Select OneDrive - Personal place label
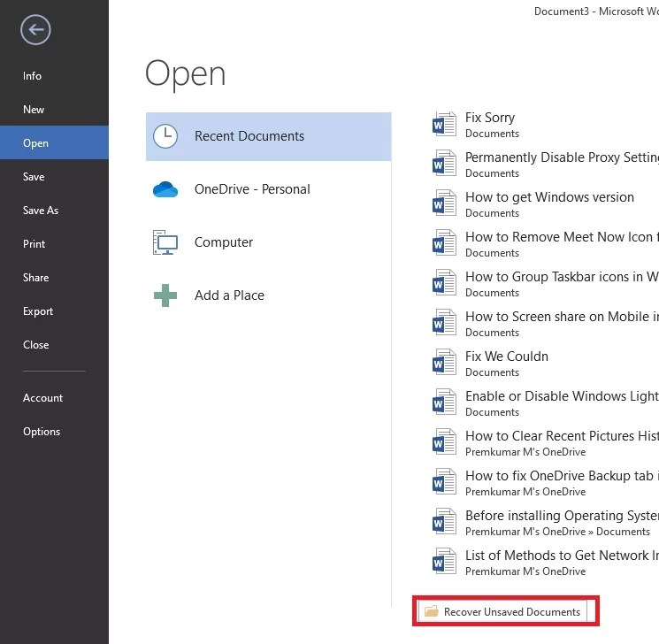The image size is (659, 644). [x=252, y=189]
